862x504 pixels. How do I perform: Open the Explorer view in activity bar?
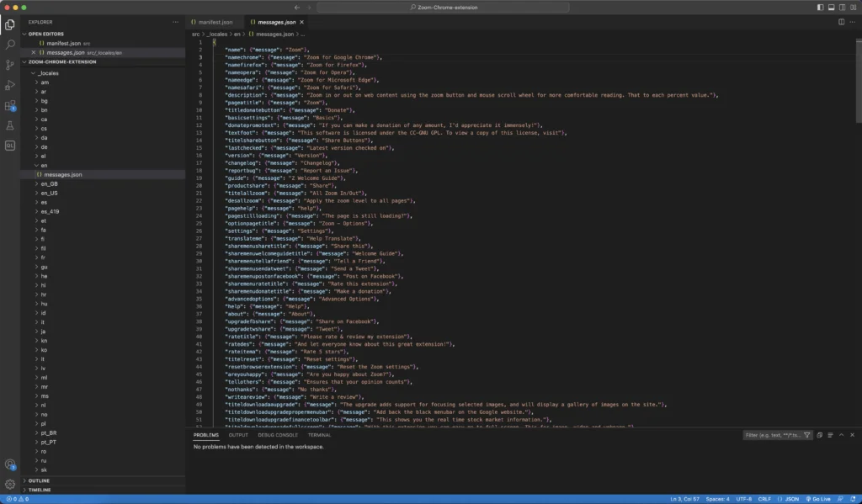click(10, 24)
